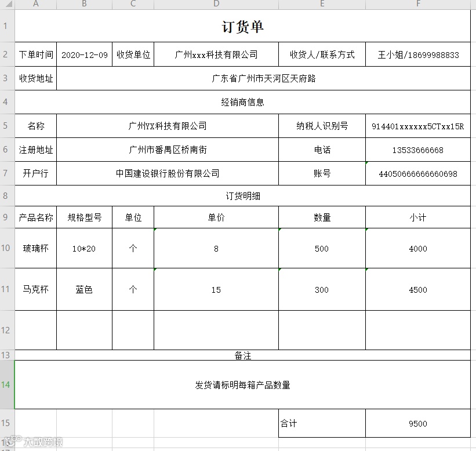Click the 收货单位 label cell
This screenshot has height=451, width=476.
pos(133,54)
